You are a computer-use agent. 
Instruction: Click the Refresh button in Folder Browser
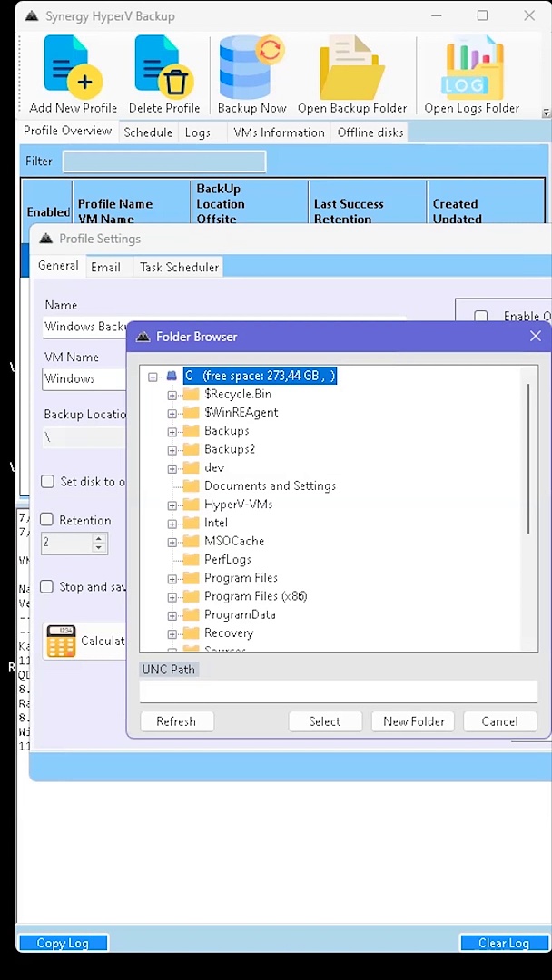tap(176, 721)
